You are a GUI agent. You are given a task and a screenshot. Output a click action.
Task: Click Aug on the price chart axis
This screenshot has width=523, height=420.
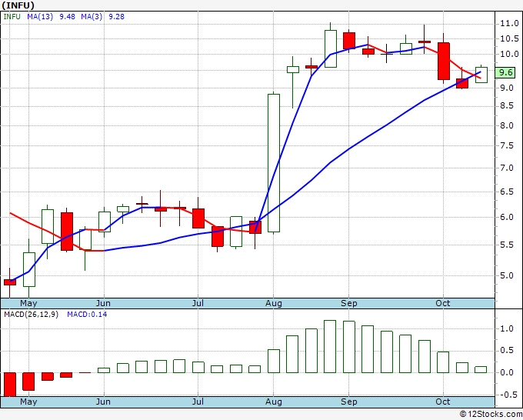(274, 303)
